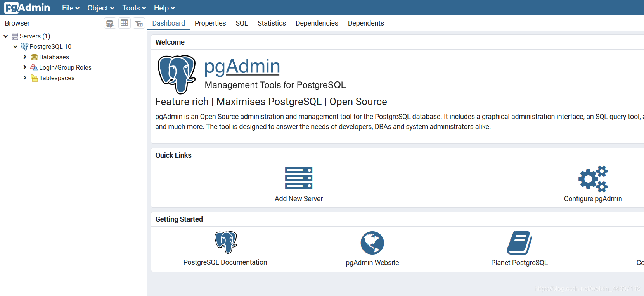Select the Login/Group Roles tree label
Image resolution: width=644 pixels, height=296 pixels.
click(65, 67)
